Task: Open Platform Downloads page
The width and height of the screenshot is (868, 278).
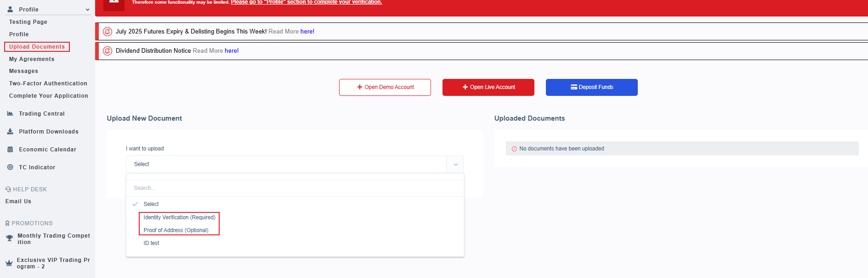Action: click(49, 132)
